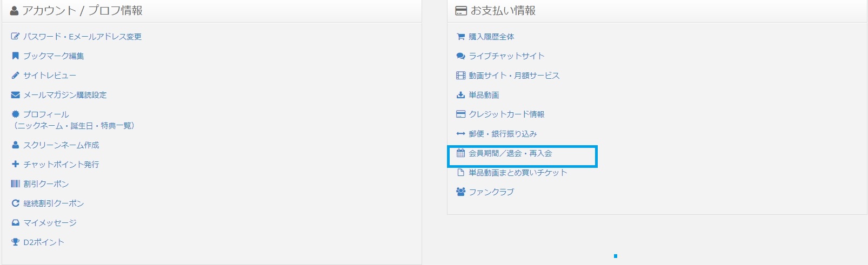
Task: Open マイメッセージ inbox link
Action: 50,223
